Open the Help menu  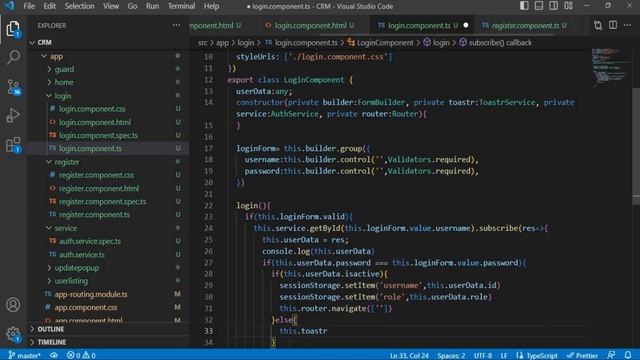[211, 6]
